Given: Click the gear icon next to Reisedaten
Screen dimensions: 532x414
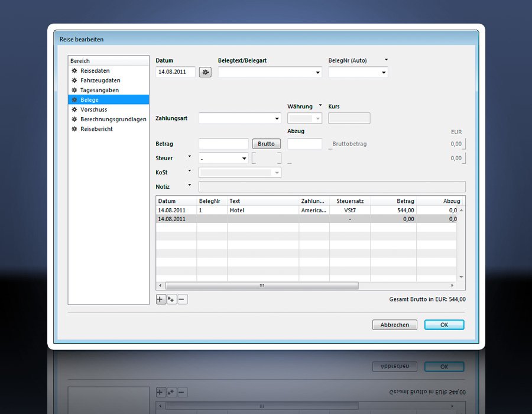Looking at the screenshot, I should (74, 71).
